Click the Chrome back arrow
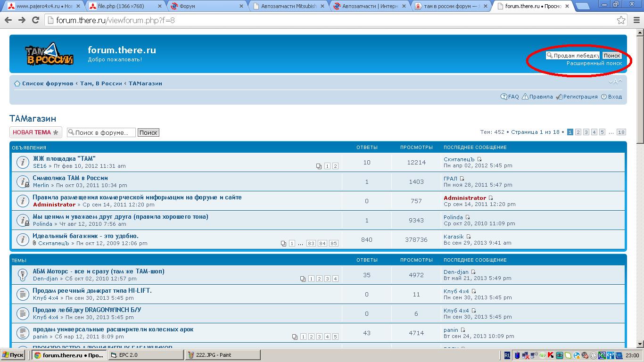This screenshot has height=362, width=644. [x=8, y=20]
